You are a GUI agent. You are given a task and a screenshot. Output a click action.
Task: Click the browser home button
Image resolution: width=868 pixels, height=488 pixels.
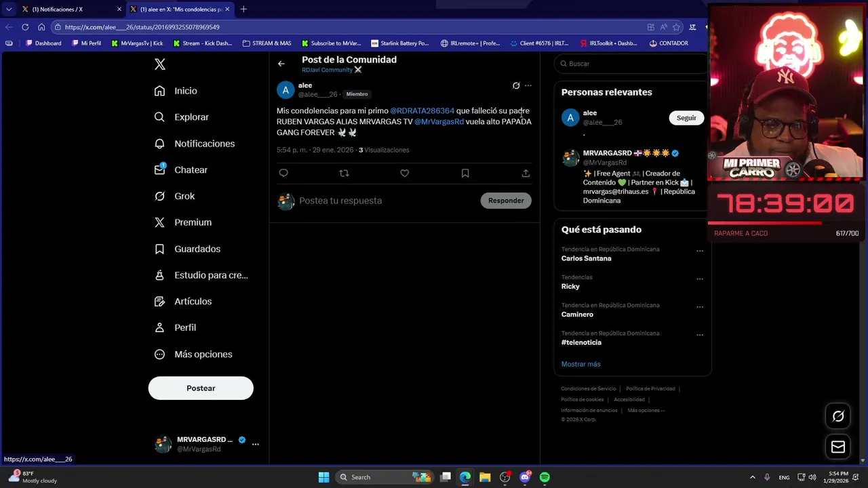pyautogui.click(x=41, y=27)
